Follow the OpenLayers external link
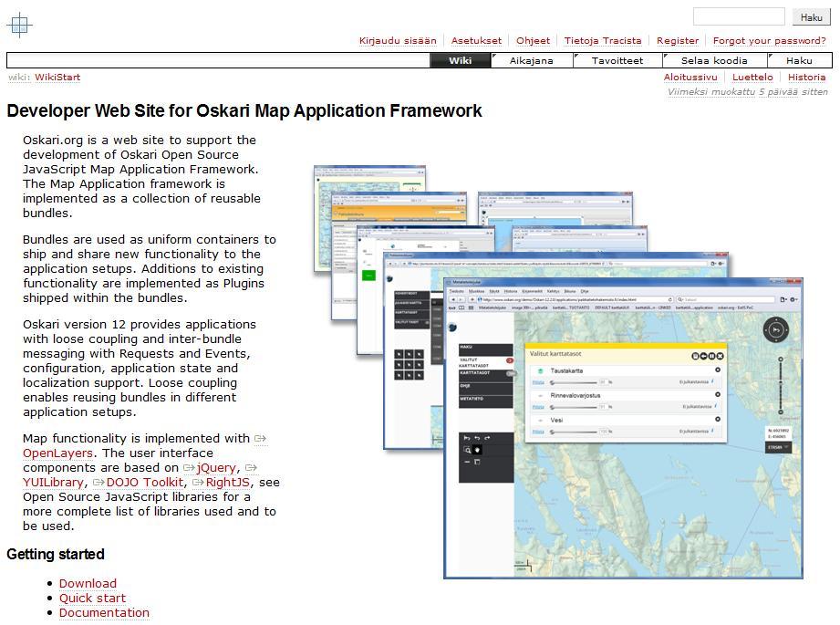The width and height of the screenshot is (840, 625). 57,453
